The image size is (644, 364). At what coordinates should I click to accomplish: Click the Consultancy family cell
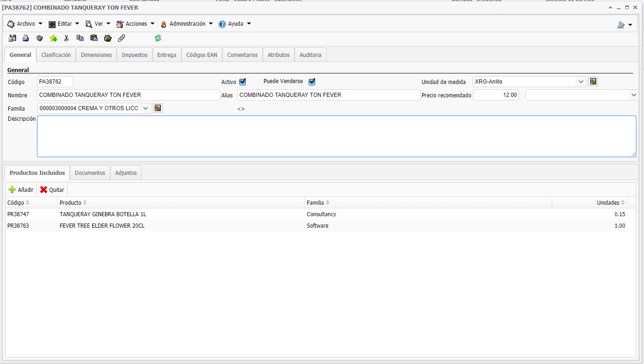pyautogui.click(x=322, y=214)
